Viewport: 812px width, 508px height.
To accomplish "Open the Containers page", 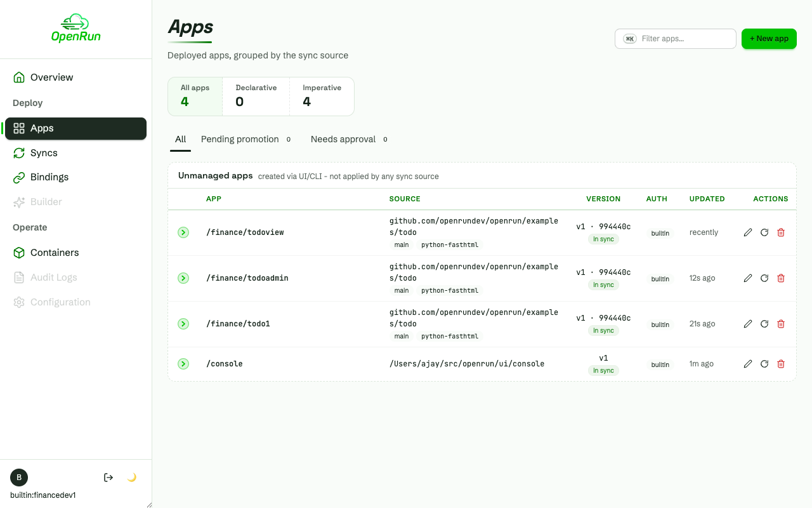I will [x=75, y=253].
